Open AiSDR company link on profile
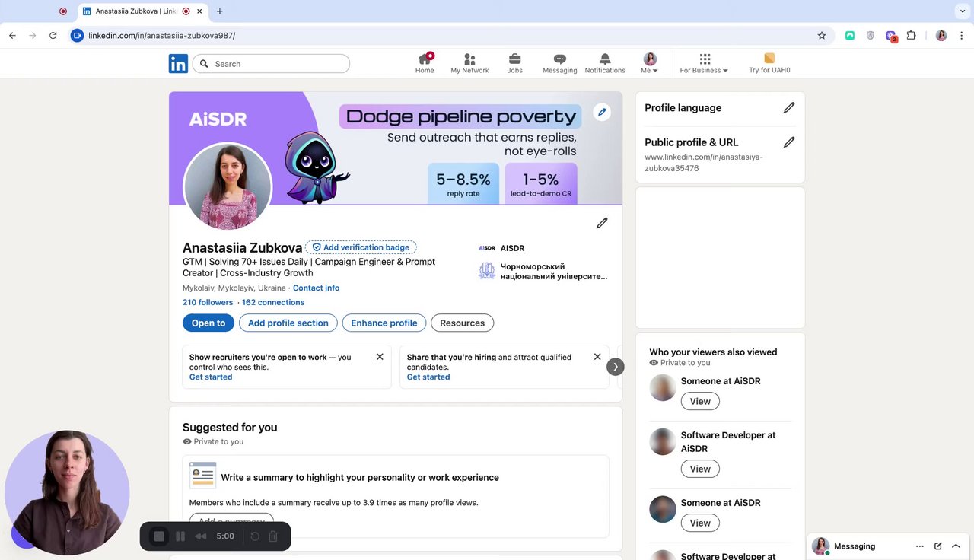The image size is (974, 560). pyautogui.click(x=502, y=248)
